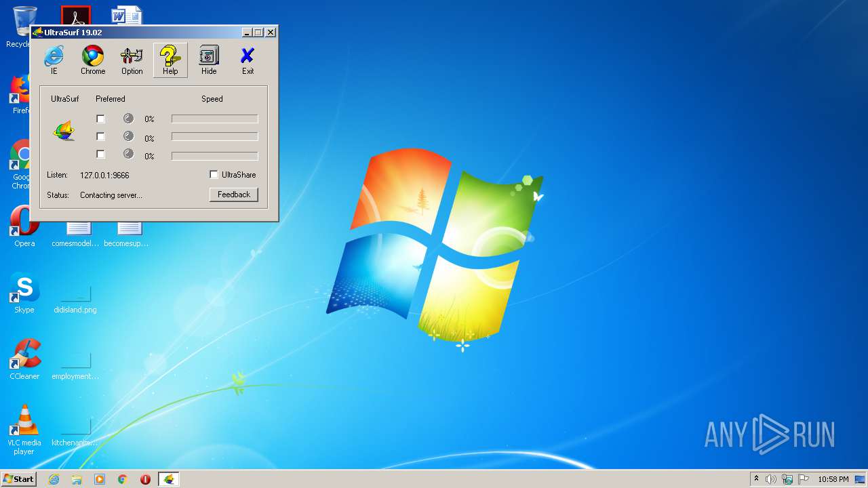
Task: Enable the UltraShare checkbox
Action: coord(214,174)
